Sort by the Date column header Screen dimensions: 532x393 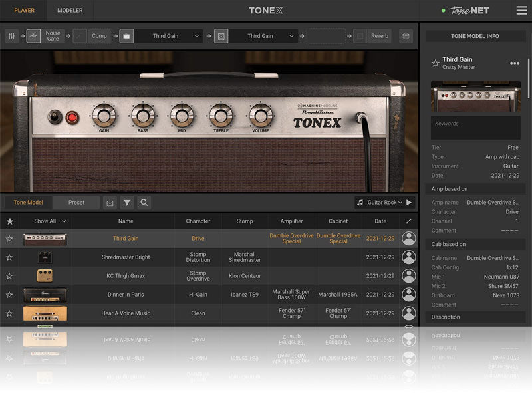(380, 221)
